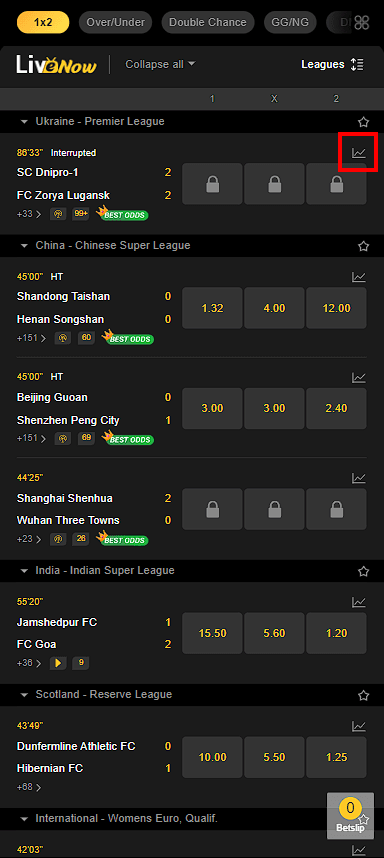Open market grid icon at top right

[x=362, y=22]
